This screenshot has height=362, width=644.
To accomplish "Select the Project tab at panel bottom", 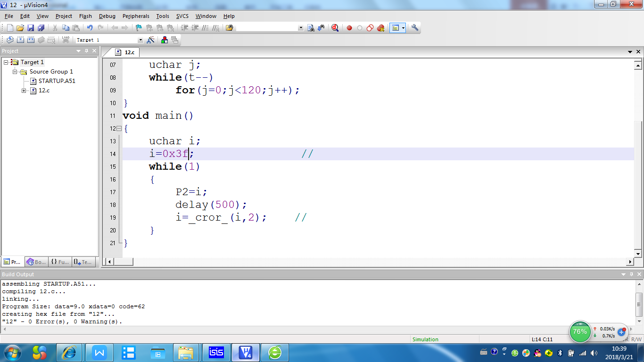I will (x=13, y=262).
